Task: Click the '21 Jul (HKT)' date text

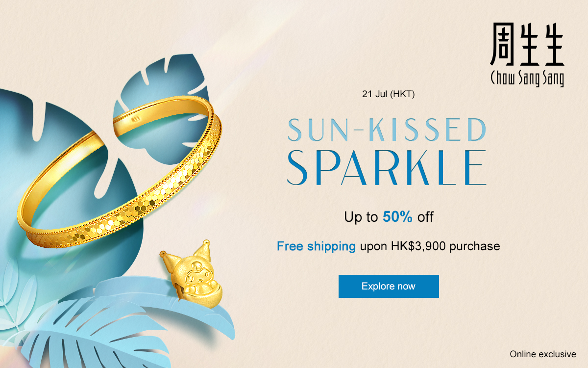Action: [x=389, y=94]
